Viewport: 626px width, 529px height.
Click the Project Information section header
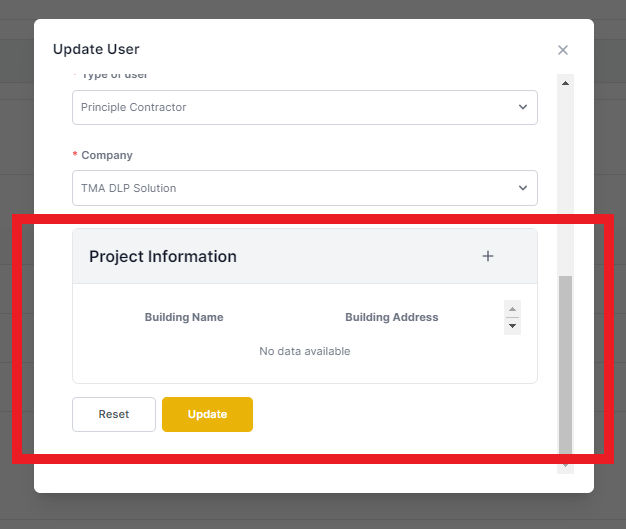point(163,256)
